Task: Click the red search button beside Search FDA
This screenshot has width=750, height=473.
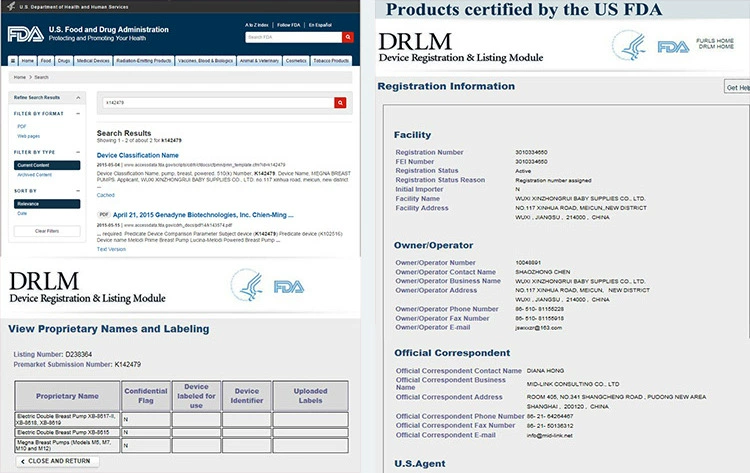Action: pos(348,37)
